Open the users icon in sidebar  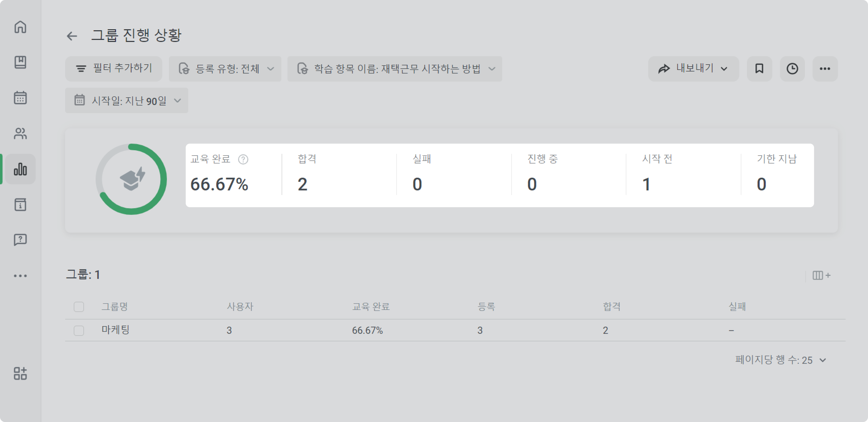pos(20,133)
